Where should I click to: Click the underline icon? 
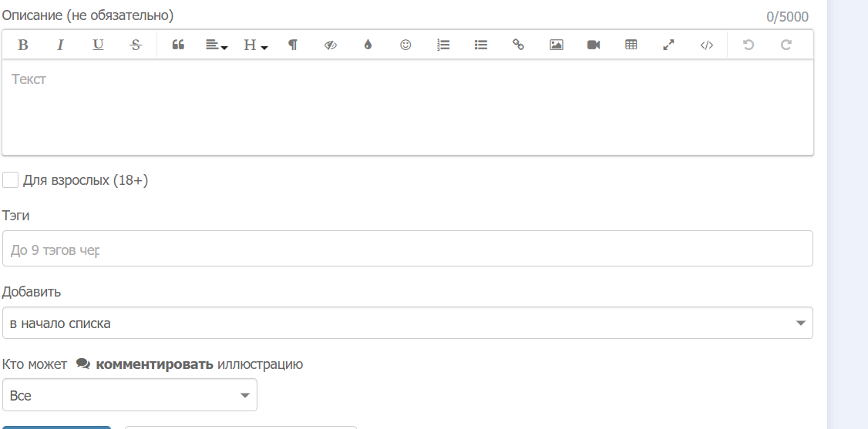click(98, 45)
